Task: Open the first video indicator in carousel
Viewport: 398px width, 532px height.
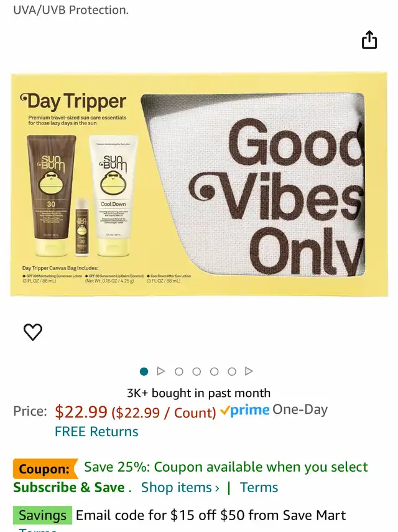Action: (161, 371)
